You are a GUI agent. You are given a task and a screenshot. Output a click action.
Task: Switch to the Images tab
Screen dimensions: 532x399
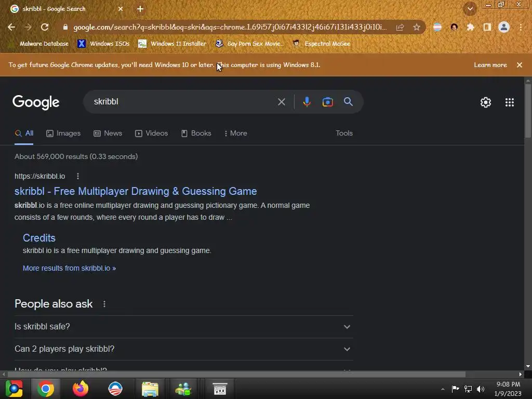(x=63, y=134)
